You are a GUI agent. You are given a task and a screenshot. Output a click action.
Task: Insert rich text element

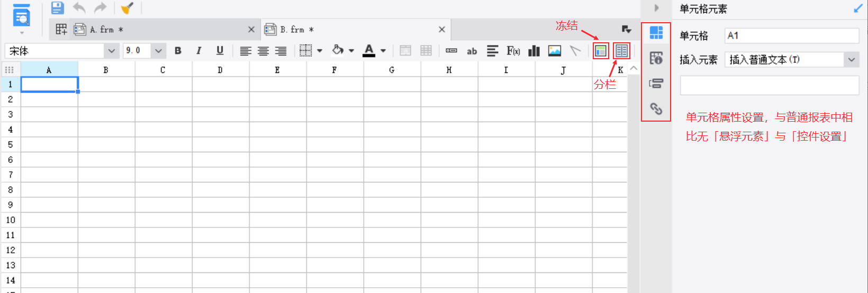[492, 51]
